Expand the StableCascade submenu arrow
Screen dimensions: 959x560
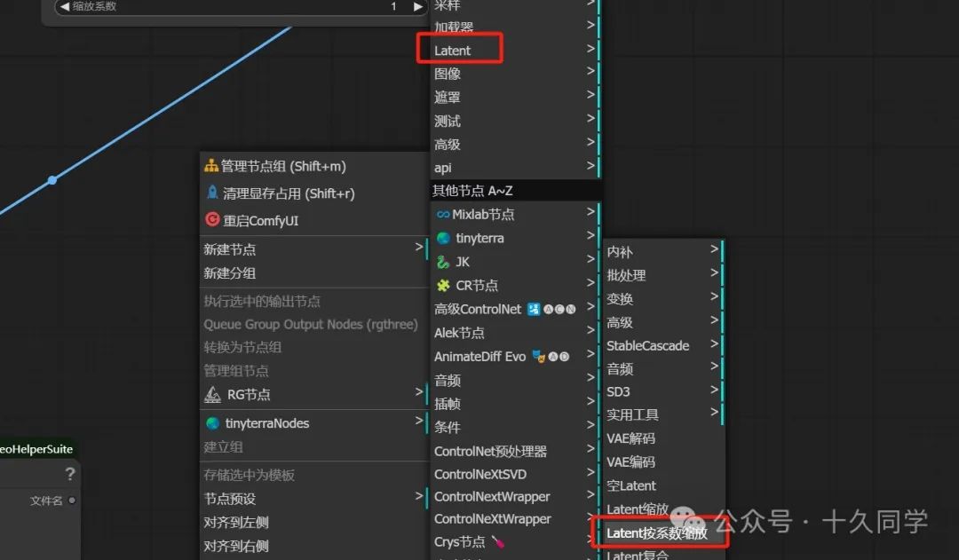(x=714, y=343)
